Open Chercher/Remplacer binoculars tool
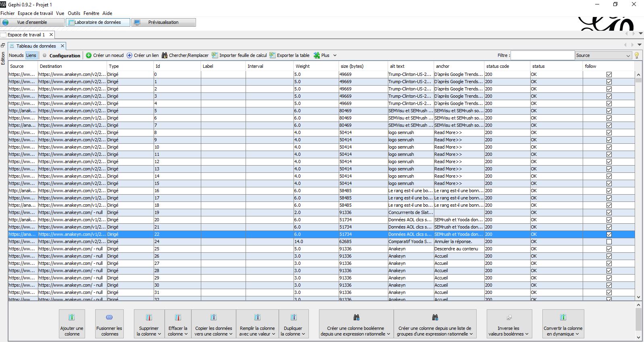Viewport: 644px width, 342px height. (x=165, y=55)
